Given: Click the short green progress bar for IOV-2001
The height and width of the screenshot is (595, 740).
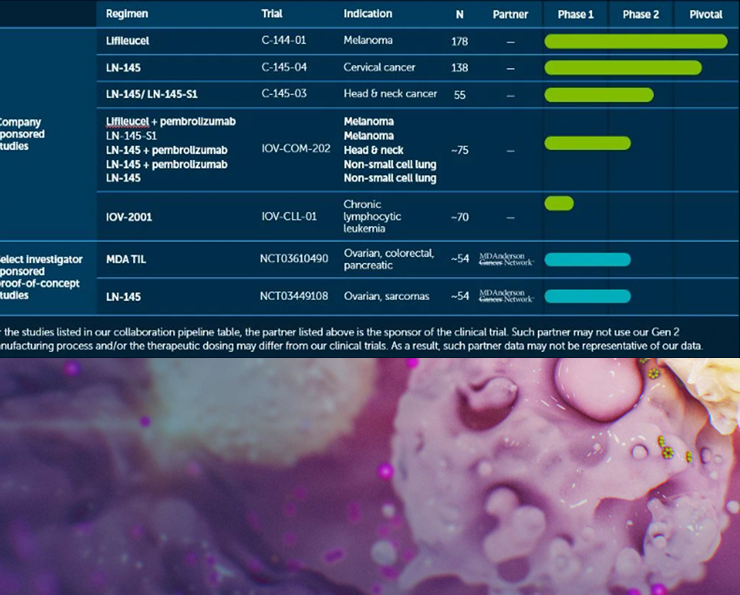Looking at the screenshot, I should (559, 203).
